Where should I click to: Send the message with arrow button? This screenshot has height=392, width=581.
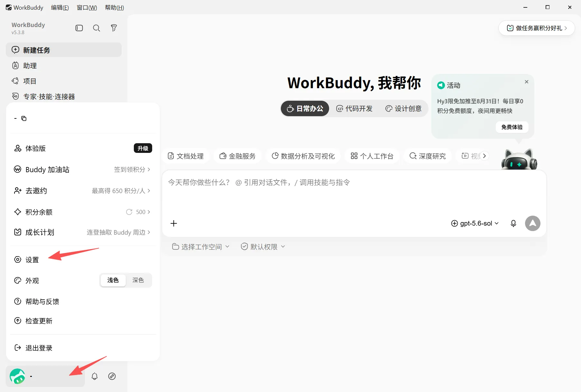click(x=533, y=223)
